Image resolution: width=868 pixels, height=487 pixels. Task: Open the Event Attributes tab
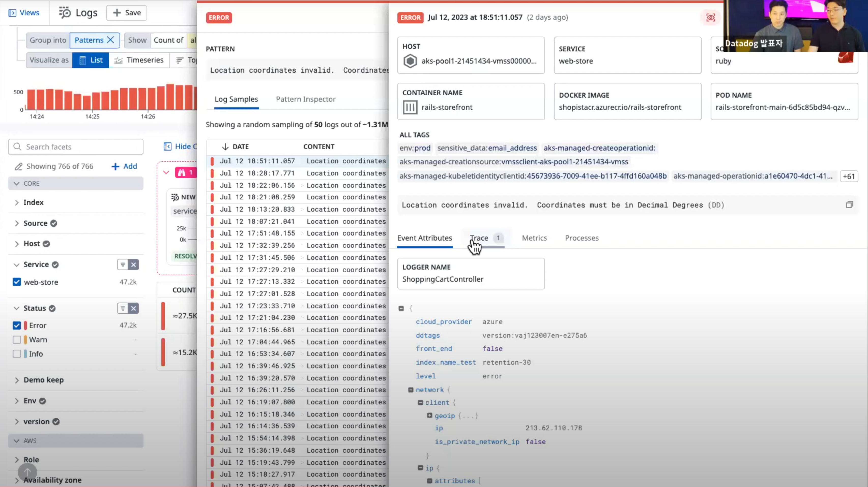click(425, 238)
